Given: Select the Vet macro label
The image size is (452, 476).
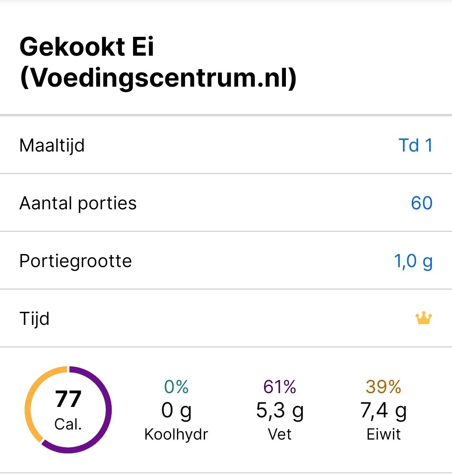Looking at the screenshot, I should pos(280,434).
